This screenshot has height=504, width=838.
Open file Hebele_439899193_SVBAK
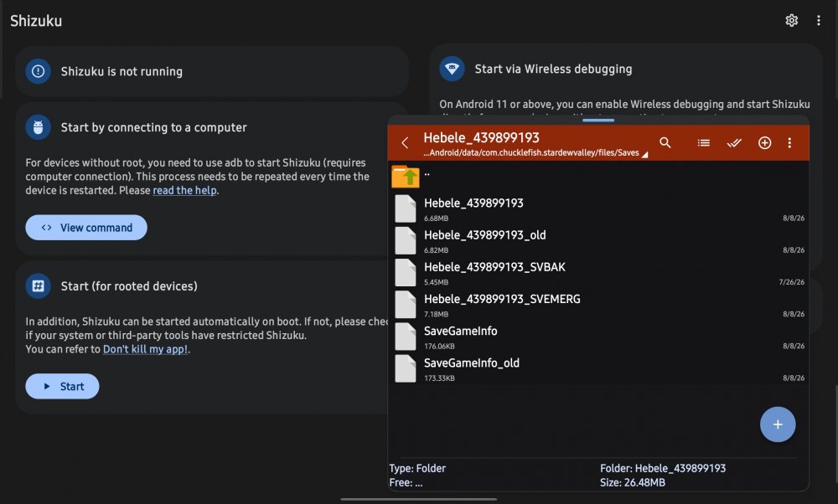(598, 272)
